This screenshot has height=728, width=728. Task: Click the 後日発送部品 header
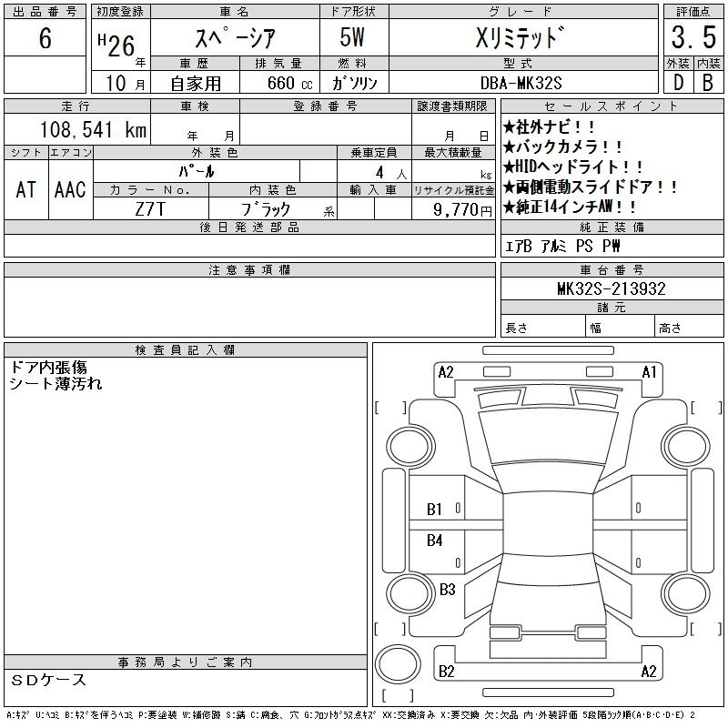click(249, 227)
